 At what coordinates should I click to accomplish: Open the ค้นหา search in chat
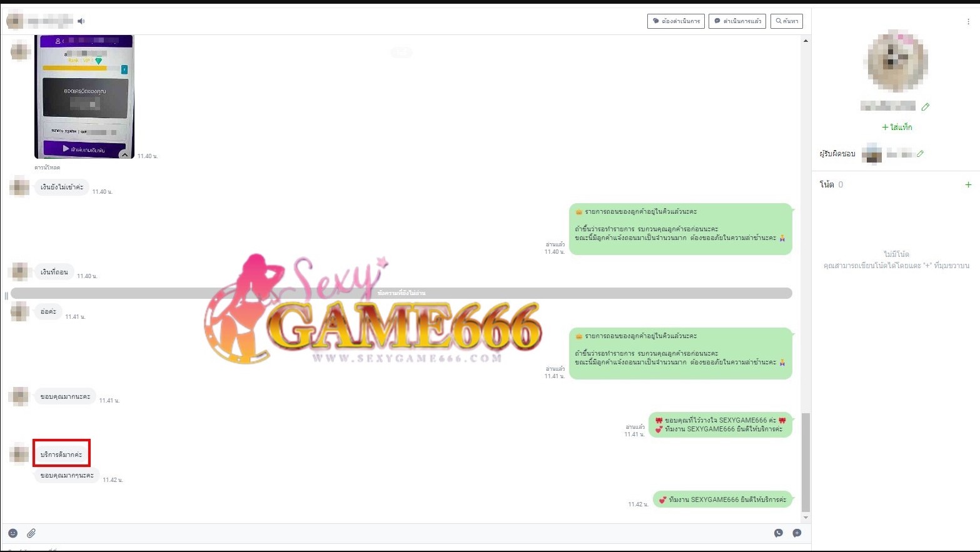click(786, 21)
